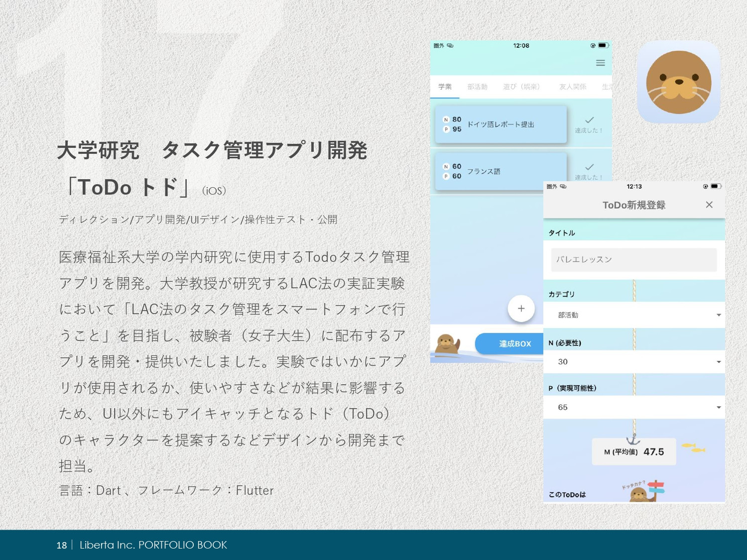Tap the タイトル field showing バレエレッスン
Viewport: 747px width, 560px height.
coord(633,259)
